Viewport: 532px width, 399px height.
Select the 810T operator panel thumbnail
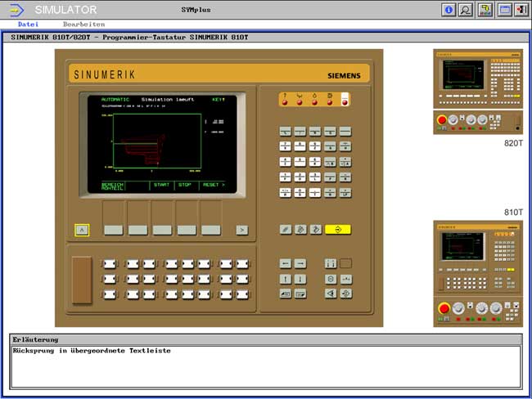478,257
